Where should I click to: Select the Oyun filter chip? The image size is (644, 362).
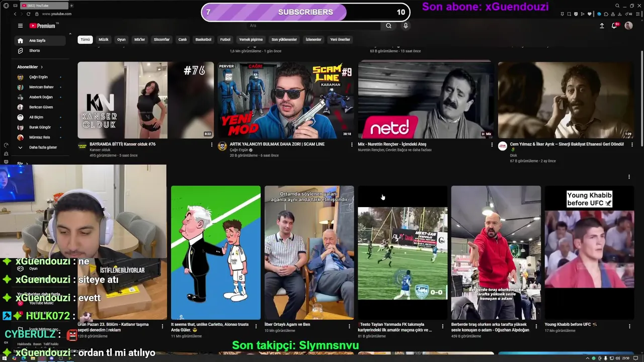pos(121,39)
